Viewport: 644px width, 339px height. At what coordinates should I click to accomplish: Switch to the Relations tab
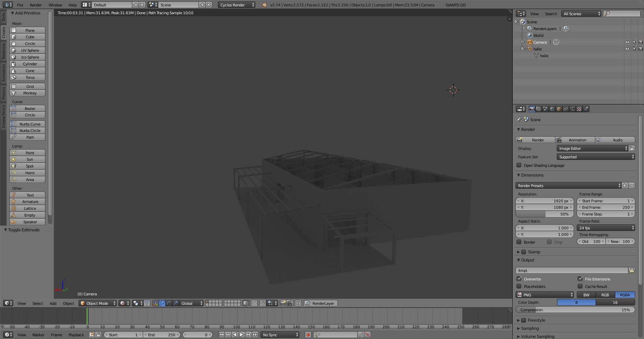[x=3, y=51]
